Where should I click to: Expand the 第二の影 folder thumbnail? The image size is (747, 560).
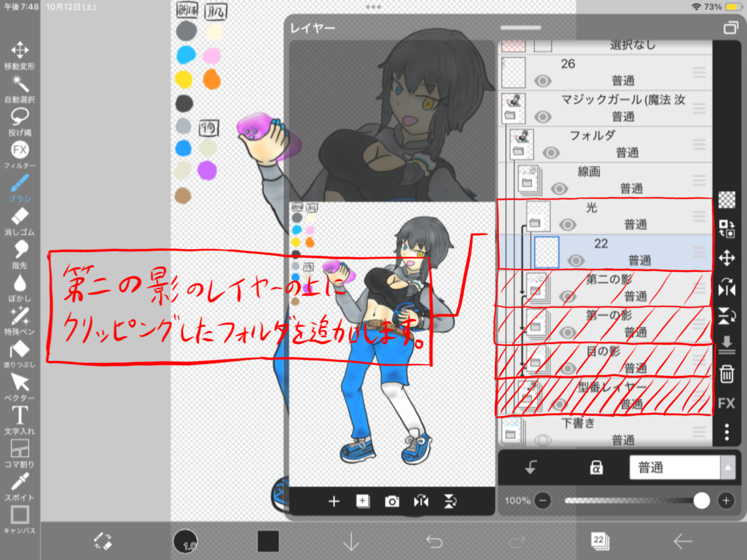click(x=537, y=287)
